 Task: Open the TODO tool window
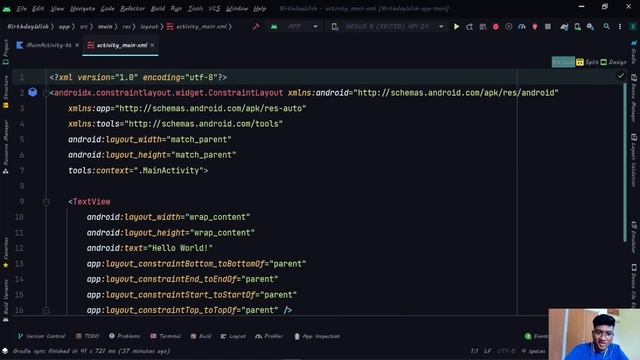[87, 336]
